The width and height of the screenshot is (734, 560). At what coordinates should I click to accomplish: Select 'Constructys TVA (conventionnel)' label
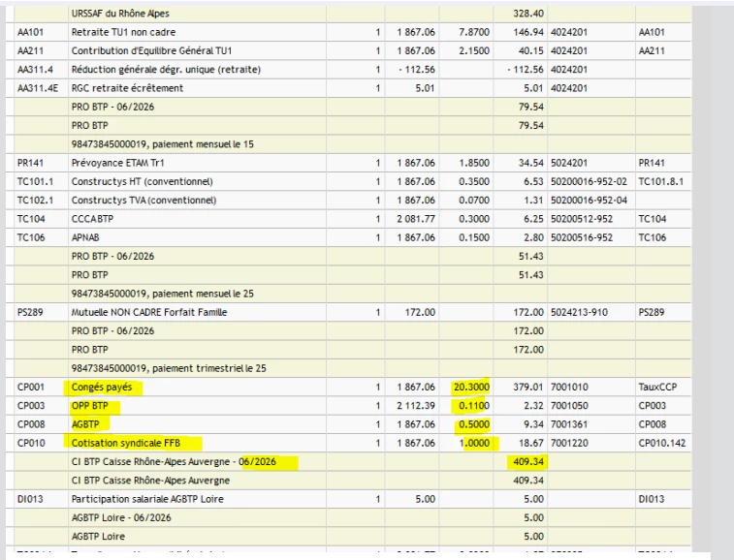pos(144,201)
